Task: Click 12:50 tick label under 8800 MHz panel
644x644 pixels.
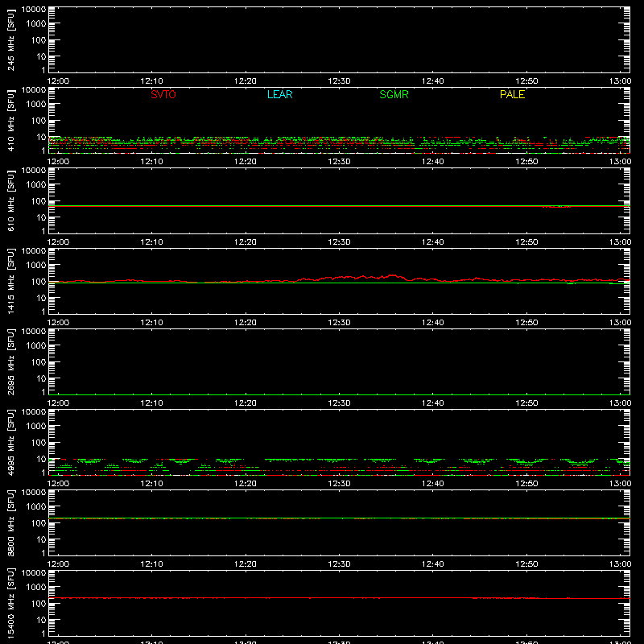Action: tap(526, 564)
